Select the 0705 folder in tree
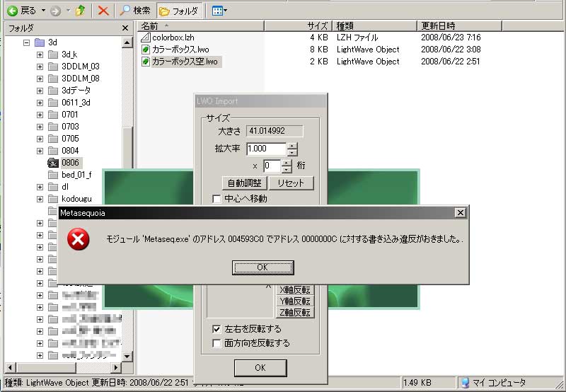The width and height of the screenshot is (566, 392). pos(70,139)
